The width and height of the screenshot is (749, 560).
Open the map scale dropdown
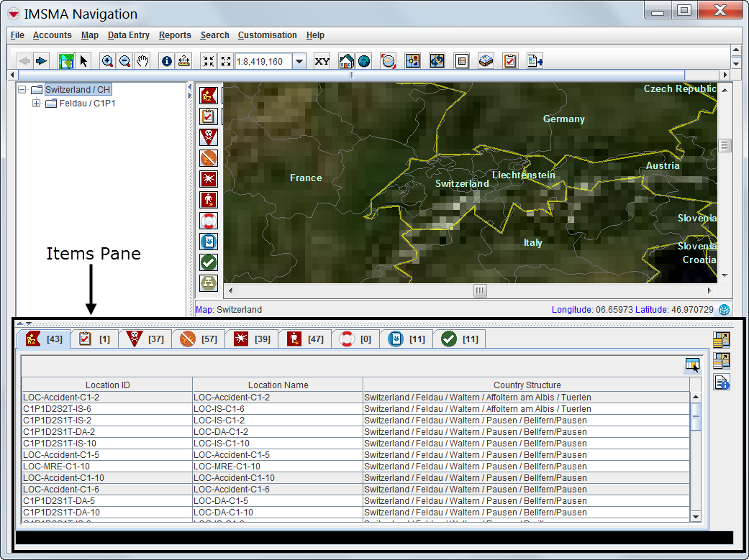300,61
